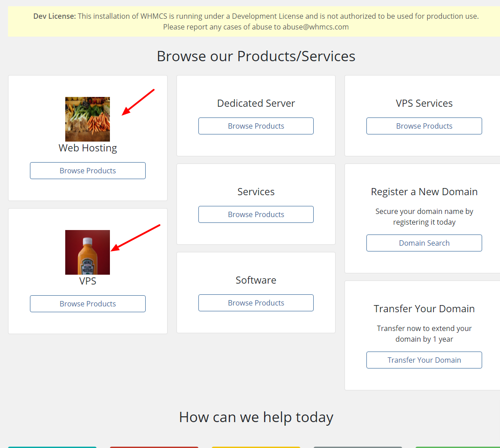This screenshot has width=500, height=448.
Task: Click the mustard bottle image above VPS
Action: click(88, 252)
